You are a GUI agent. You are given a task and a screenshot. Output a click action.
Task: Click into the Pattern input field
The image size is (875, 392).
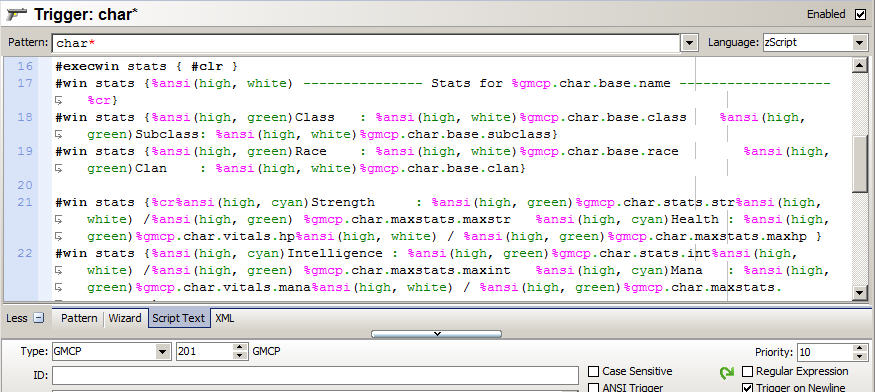point(366,42)
